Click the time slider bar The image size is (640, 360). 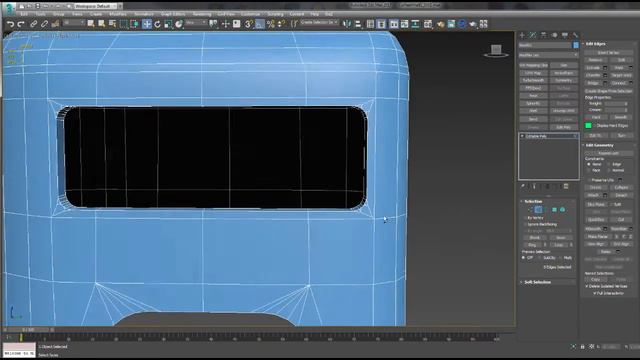coord(29,330)
